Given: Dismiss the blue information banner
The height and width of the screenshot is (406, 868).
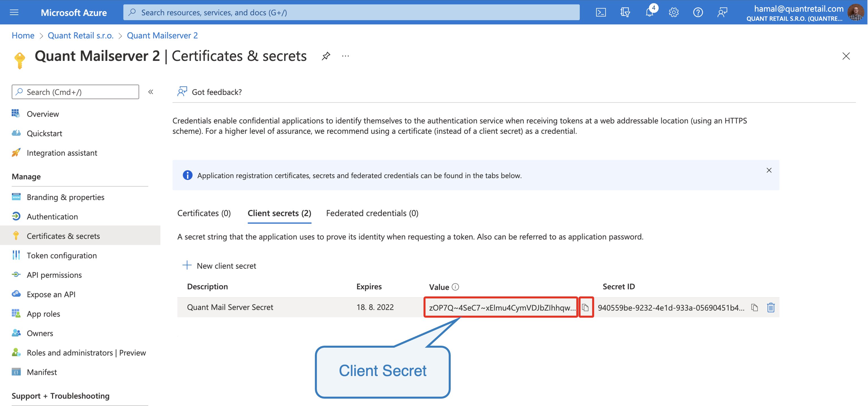Looking at the screenshot, I should click(x=769, y=170).
